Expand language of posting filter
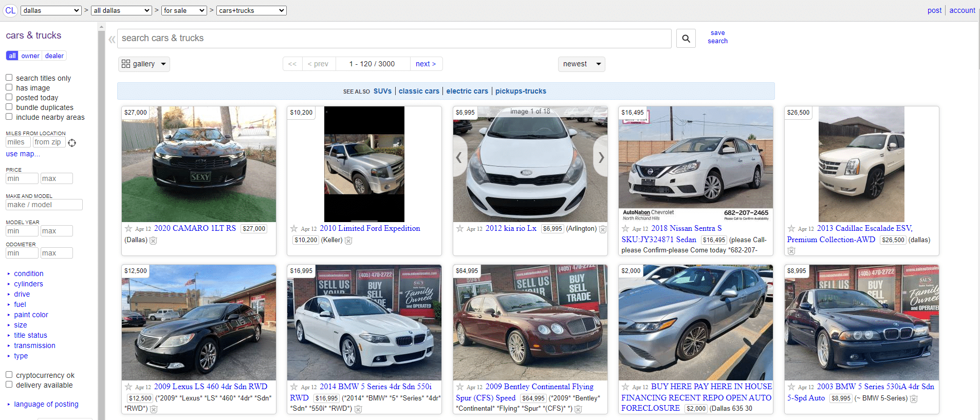 (46, 404)
